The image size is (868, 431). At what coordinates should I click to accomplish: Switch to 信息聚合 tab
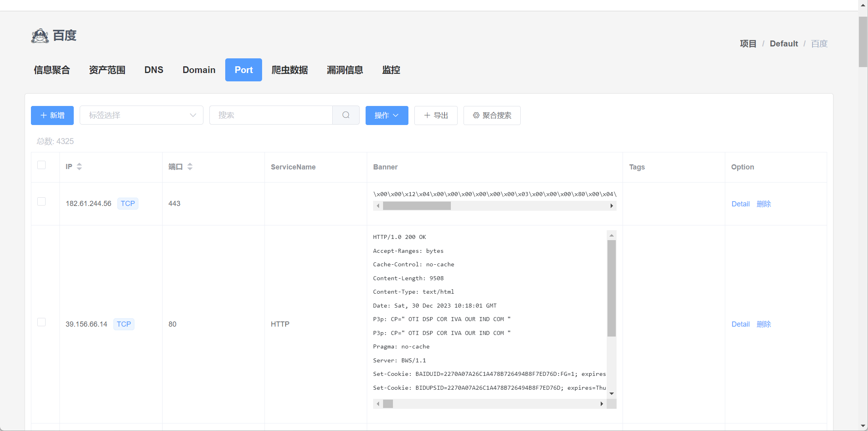pyautogui.click(x=52, y=70)
